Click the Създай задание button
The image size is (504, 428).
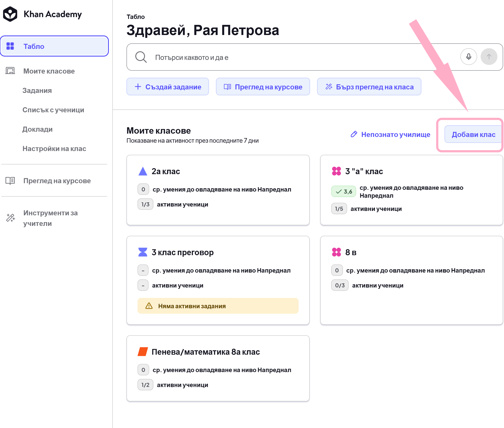click(167, 87)
